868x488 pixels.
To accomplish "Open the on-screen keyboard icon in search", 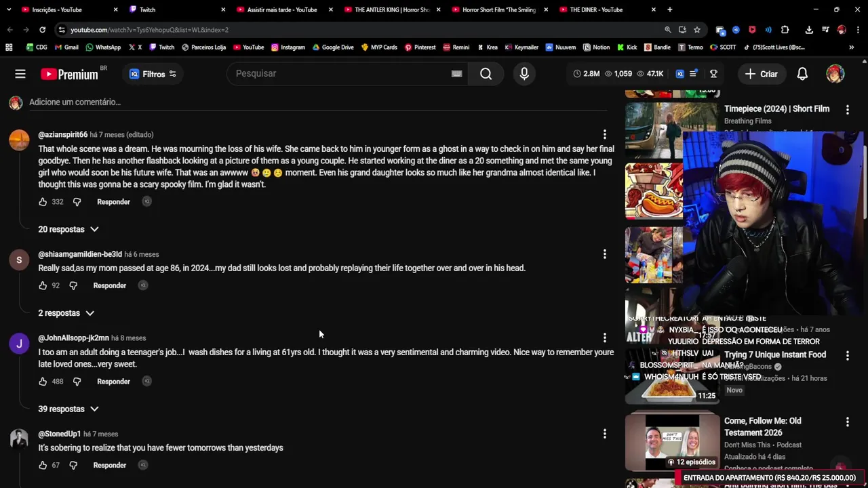I will [x=456, y=74].
